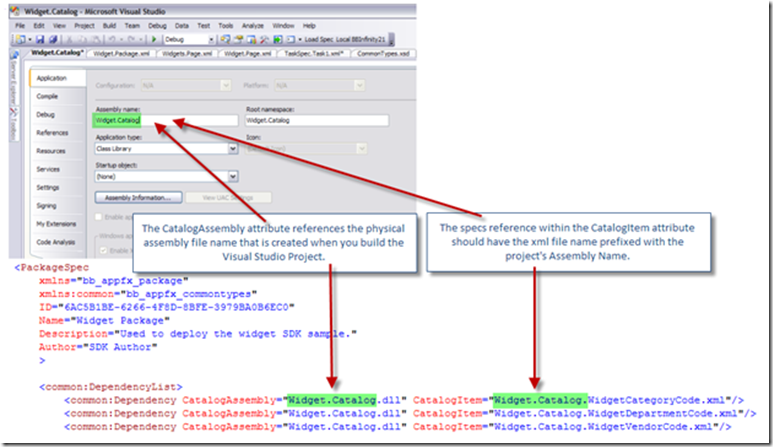Click the Paste icon in the toolbar

96,39
